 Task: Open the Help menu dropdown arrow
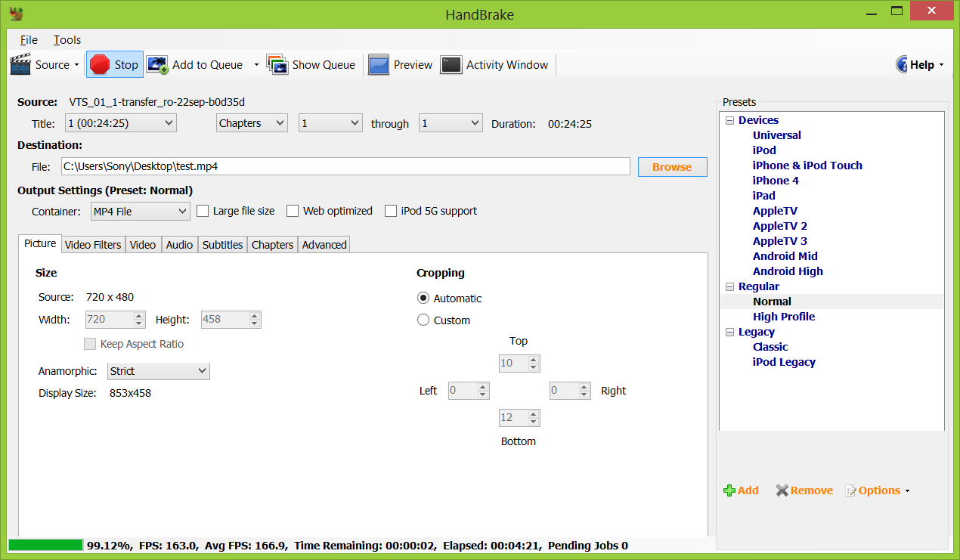(941, 65)
